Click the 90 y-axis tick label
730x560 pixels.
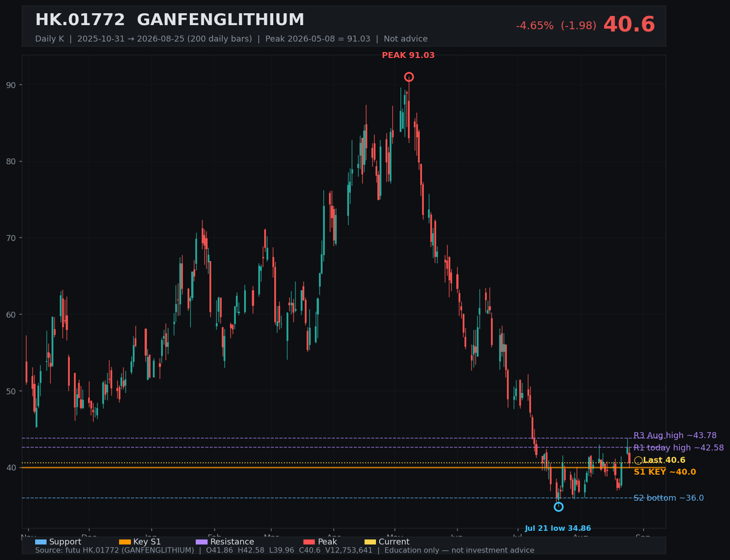tap(11, 85)
